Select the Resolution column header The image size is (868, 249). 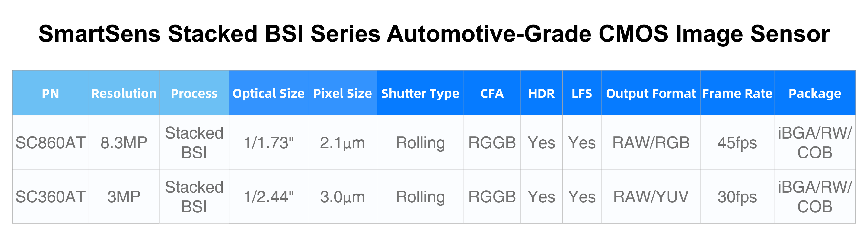pyautogui.click(x=124, y=93)
